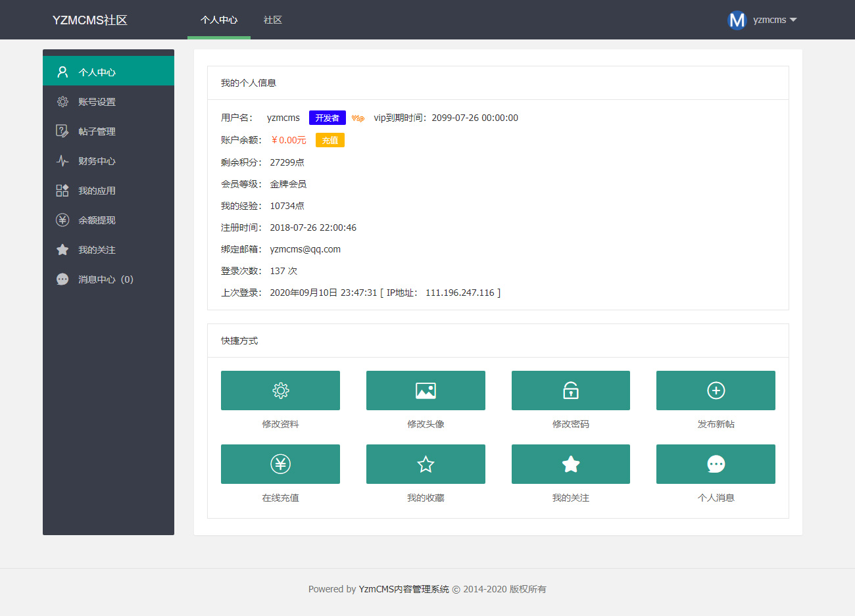Open the chat bubble tile for 个人消息
The height and width of the screenshot is (616, 855).
pyautogui.click(x=716, y=464)
